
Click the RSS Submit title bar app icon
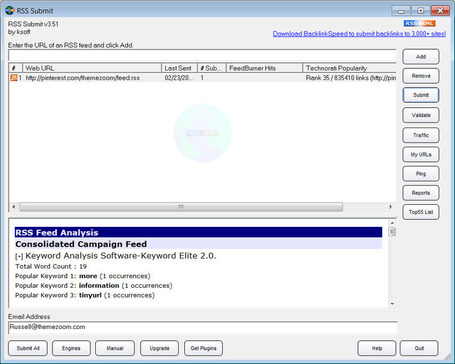click(x=10, y=10)
